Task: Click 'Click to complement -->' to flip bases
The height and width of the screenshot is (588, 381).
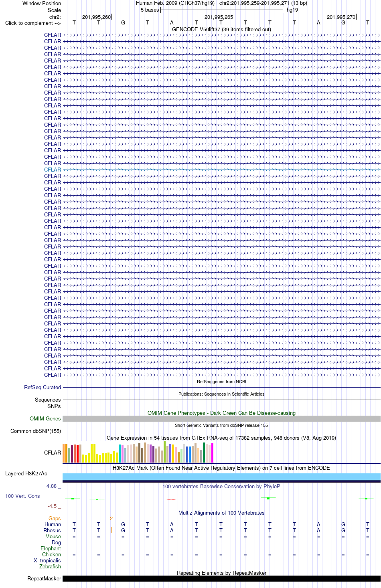Action: coord(33,23)
